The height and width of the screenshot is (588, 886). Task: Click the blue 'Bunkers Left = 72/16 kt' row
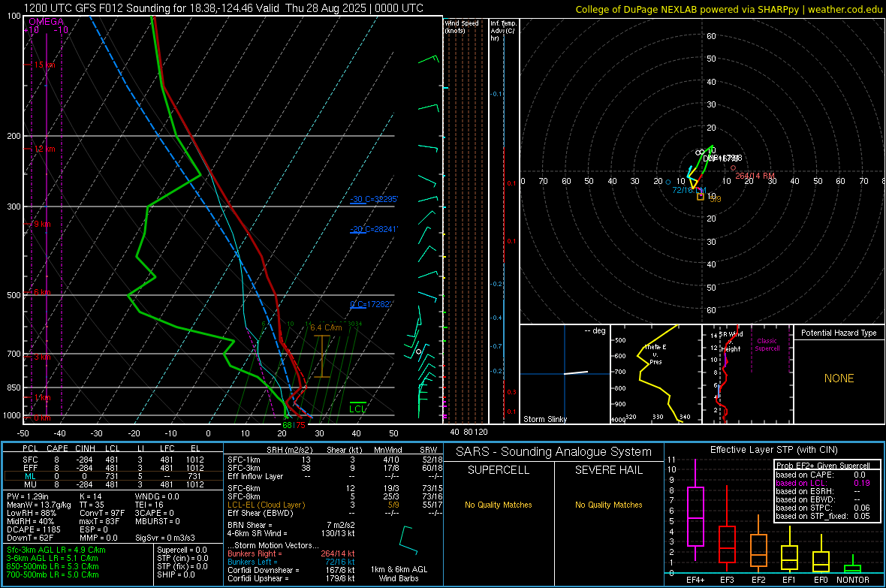(291, 562)
